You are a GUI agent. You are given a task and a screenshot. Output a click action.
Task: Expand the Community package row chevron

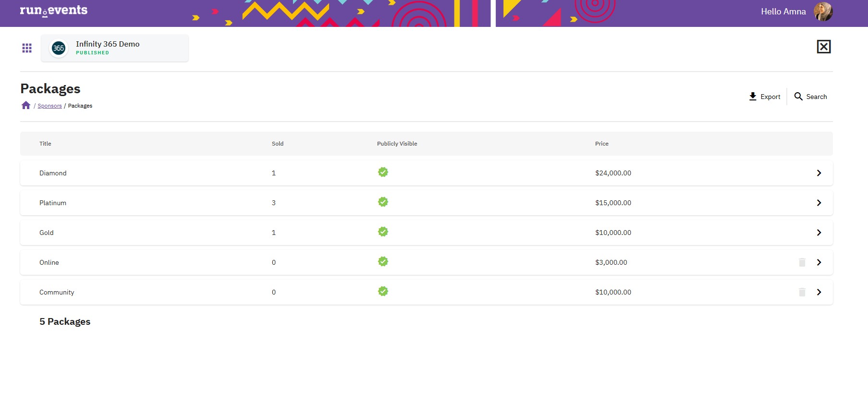point(819,292)
